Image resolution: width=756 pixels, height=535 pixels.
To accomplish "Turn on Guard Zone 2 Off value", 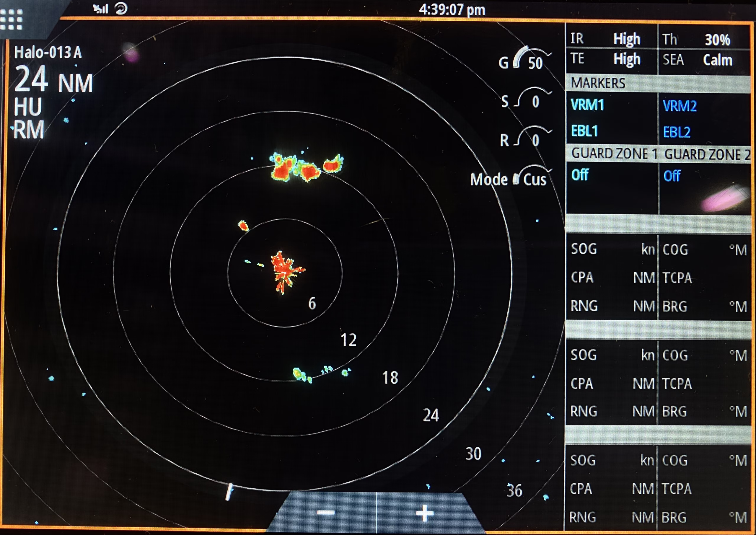I will point(672,176).
